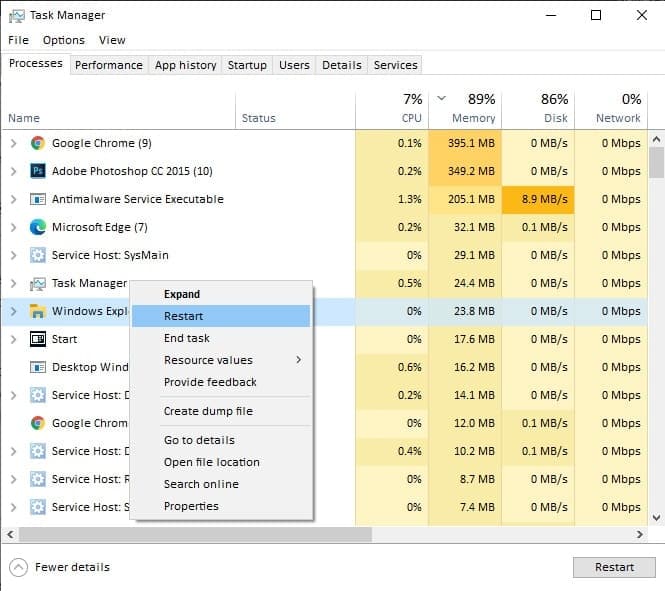This screenshot has height=591, width=665.
Task: Select Properties in the context menu
Action: tap(221, 506)
